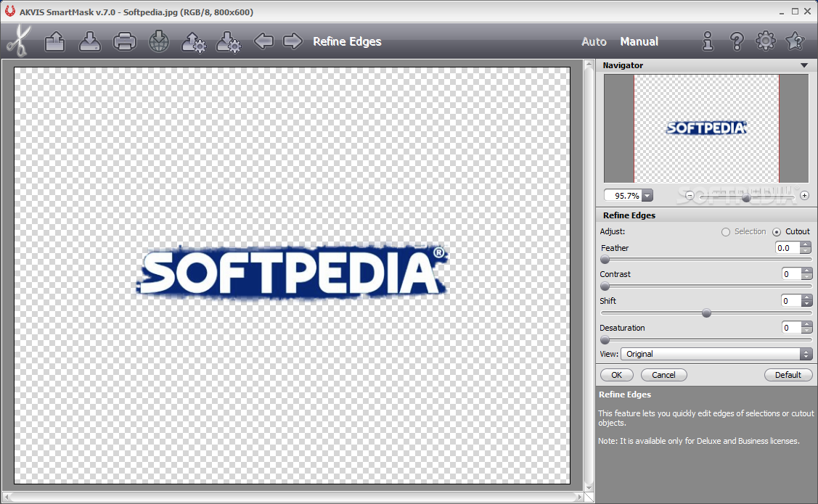Viewport: 818px width, 504px height.
Task: Click the Softpedia logo cutout on the canvas
Action: coord(292,271)
